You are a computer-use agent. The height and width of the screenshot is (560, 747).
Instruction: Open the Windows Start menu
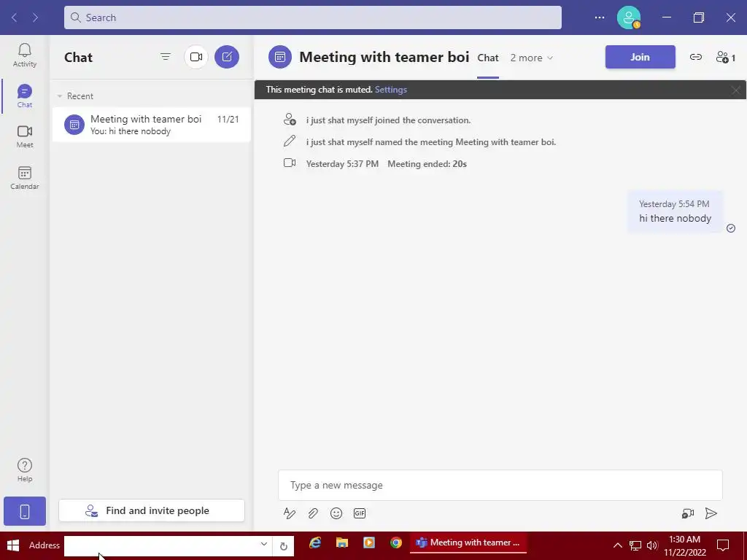click(13, 545)
